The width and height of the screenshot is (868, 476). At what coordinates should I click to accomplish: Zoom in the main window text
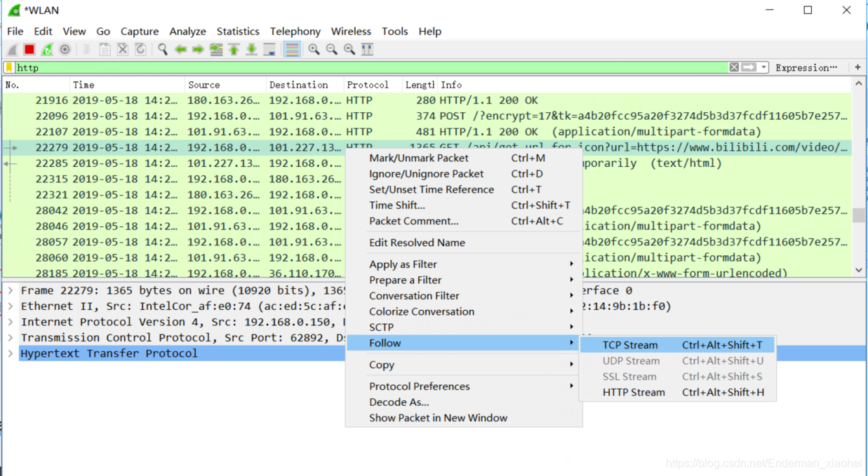314,50
